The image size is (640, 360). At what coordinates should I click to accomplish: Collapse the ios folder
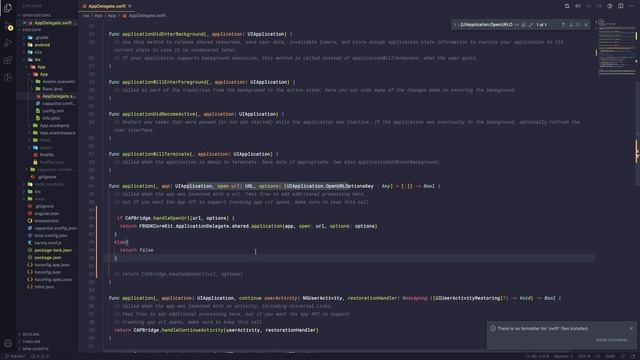tap(38, 60)
